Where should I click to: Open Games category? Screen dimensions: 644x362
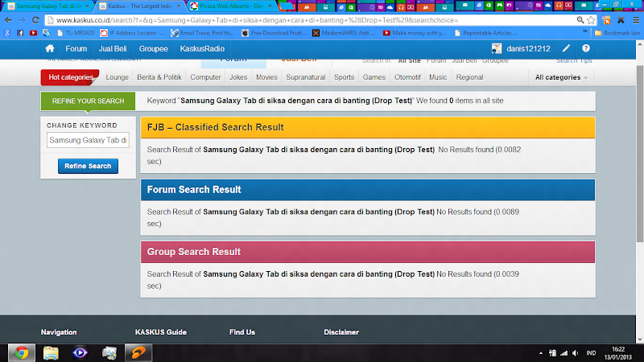point(374,77)
